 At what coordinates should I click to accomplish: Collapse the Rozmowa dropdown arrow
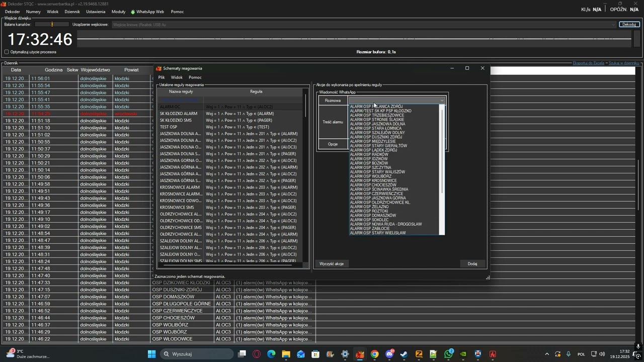(x=442, y=101)
